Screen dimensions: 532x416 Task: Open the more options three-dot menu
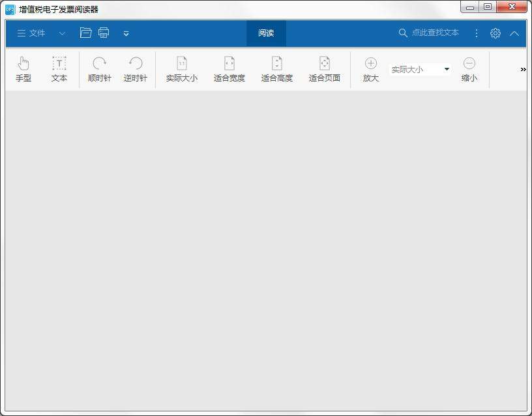pos(477,33)
